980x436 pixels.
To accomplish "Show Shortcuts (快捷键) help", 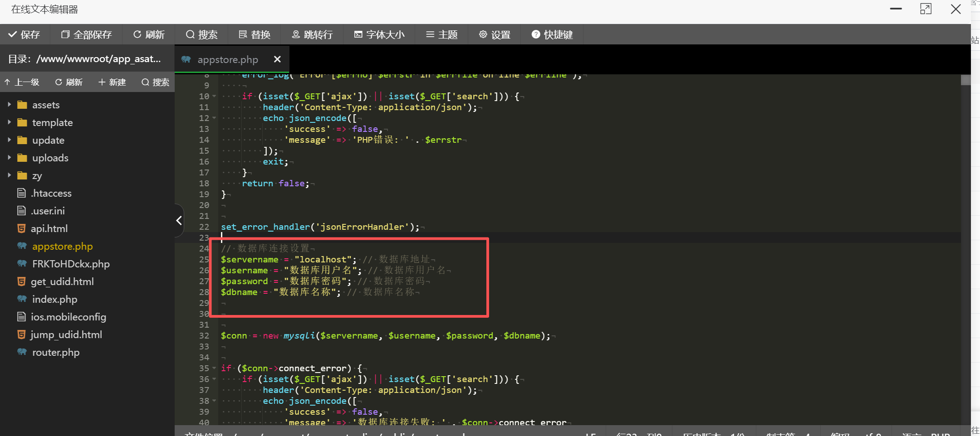I will (552, 34).
